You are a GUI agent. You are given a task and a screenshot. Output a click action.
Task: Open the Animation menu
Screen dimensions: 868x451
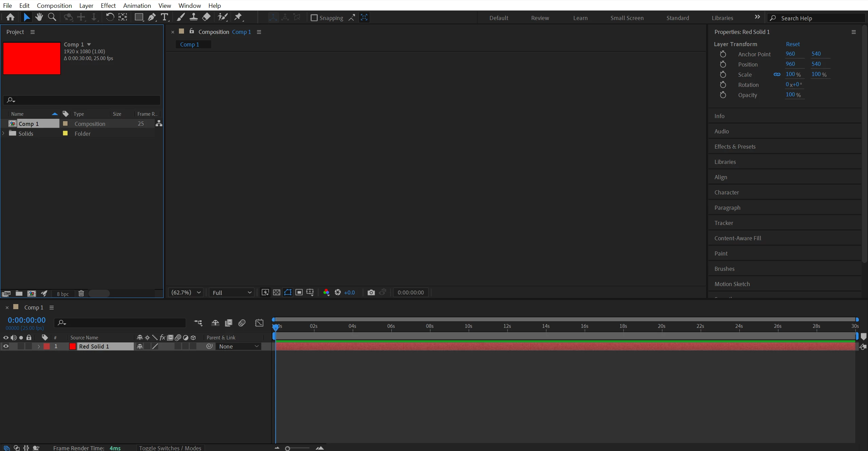click(x=137, y=5)
